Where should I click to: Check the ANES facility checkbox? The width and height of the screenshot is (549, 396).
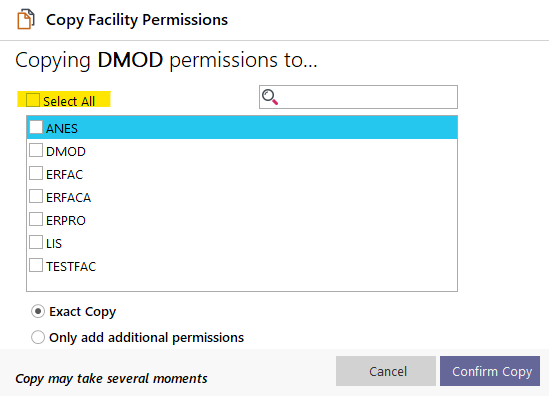(x=36, y=127)
